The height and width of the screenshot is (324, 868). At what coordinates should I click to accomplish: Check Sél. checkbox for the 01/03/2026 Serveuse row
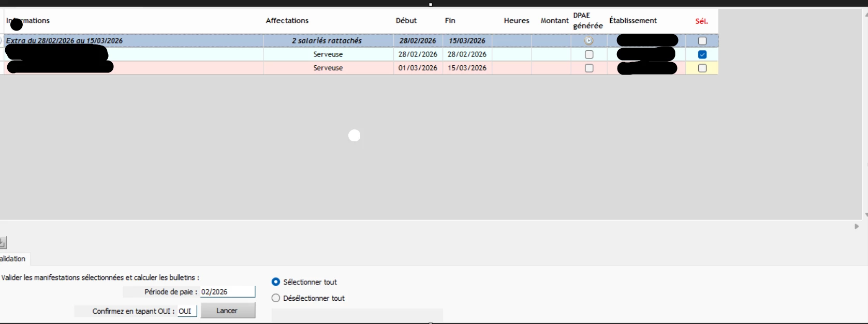point(702,68)
